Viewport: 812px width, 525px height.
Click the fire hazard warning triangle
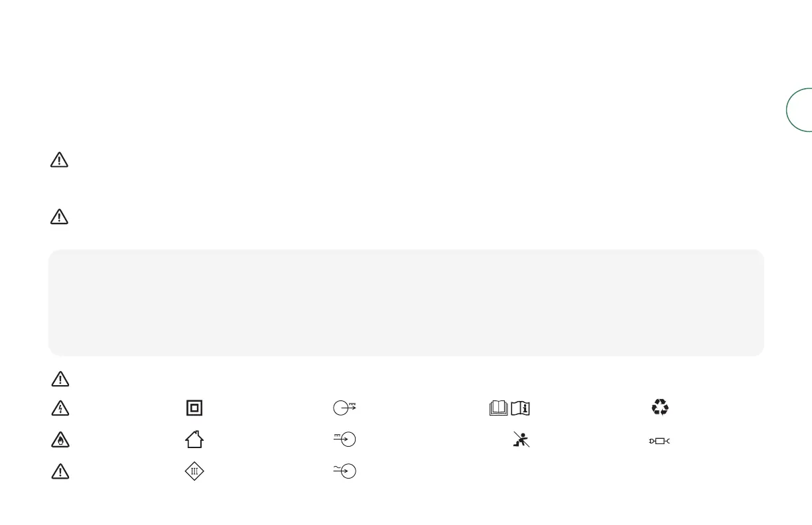tap(60, 440)
